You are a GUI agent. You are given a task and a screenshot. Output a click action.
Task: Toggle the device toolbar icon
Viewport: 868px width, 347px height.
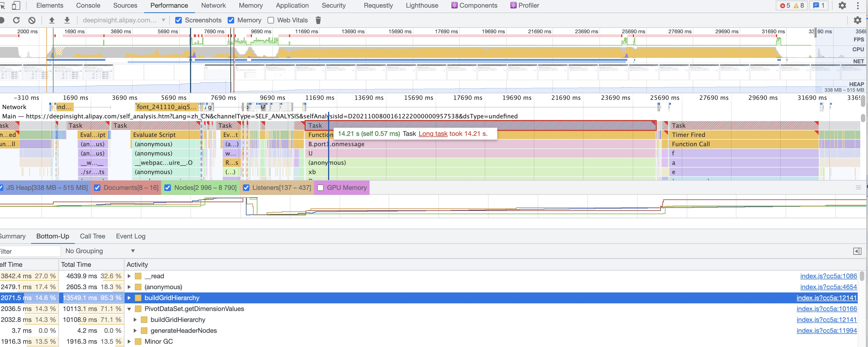(x=16, y=5)
